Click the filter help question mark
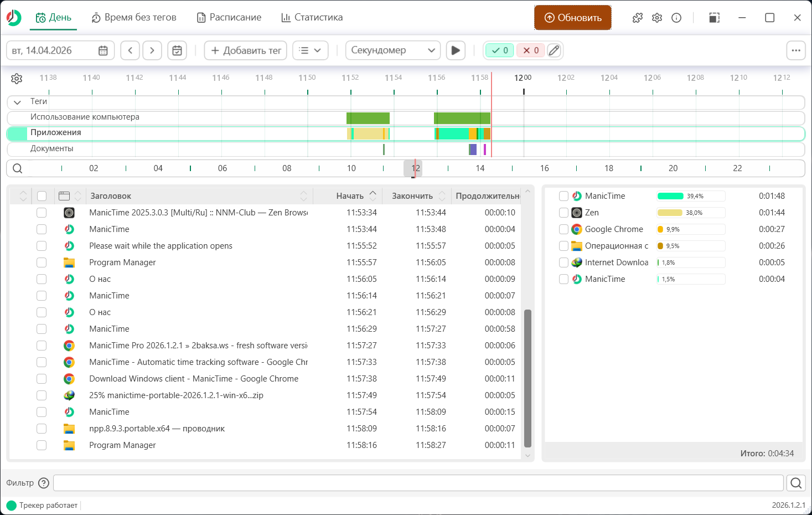812x515 pixels. click(44, 483)
